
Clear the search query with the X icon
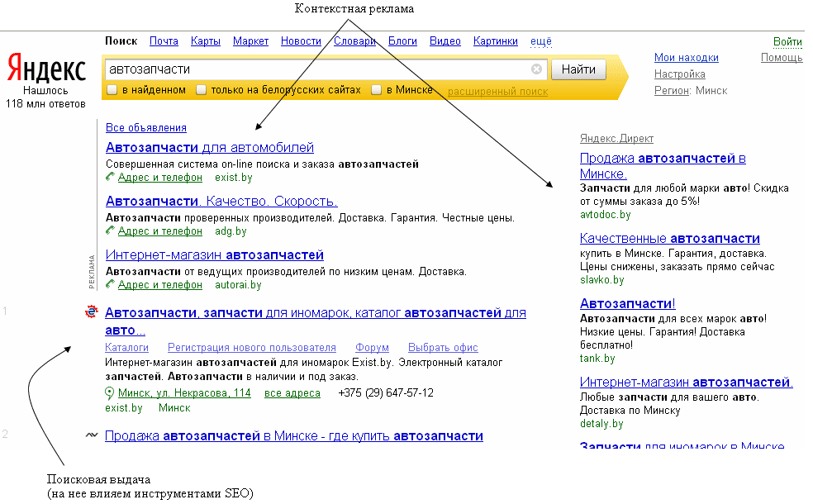pyautogui.click(x=537, y=69)
